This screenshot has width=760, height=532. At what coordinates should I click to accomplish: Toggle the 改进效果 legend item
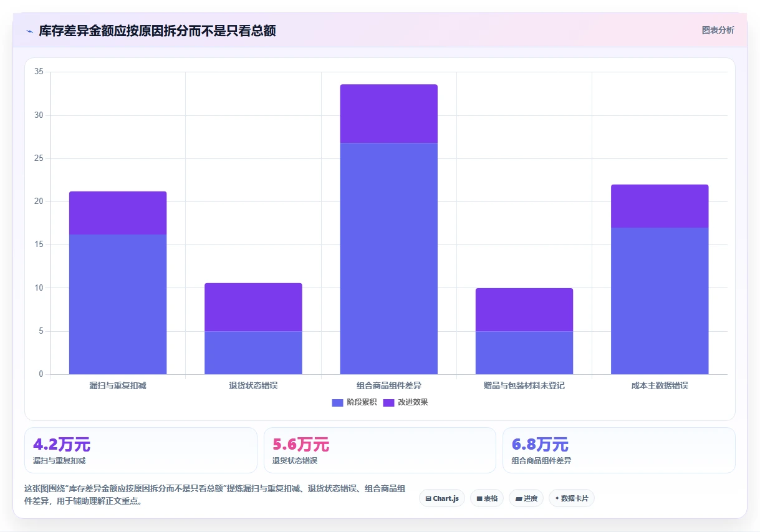pos(405,402)
